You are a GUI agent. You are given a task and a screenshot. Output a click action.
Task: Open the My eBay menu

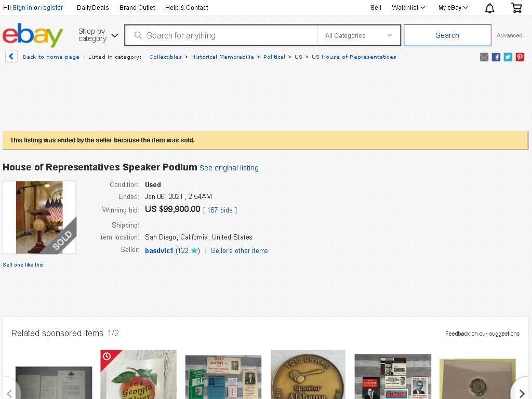(453, 8)
